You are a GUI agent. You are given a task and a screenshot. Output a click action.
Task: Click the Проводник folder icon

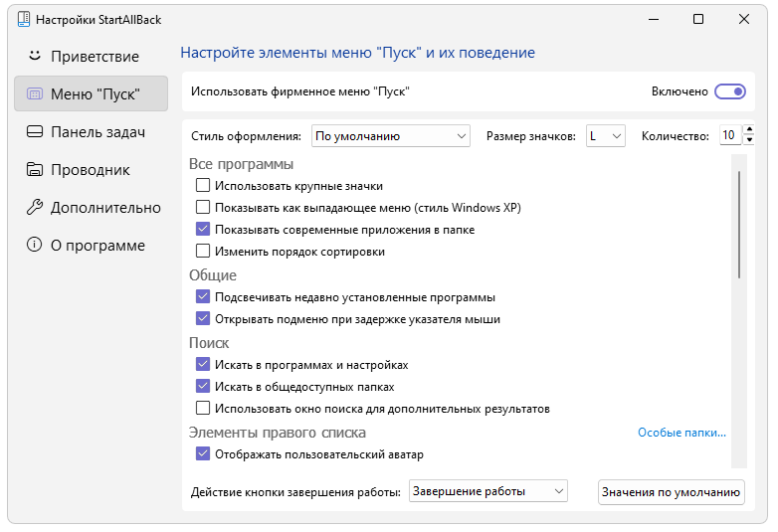pyautogui.click(x=35, y=170)
